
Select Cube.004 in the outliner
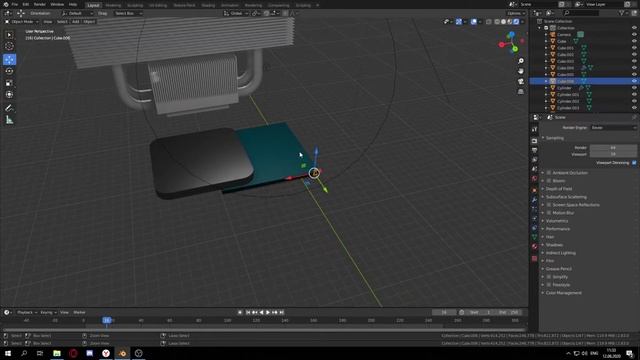point(565,68)
